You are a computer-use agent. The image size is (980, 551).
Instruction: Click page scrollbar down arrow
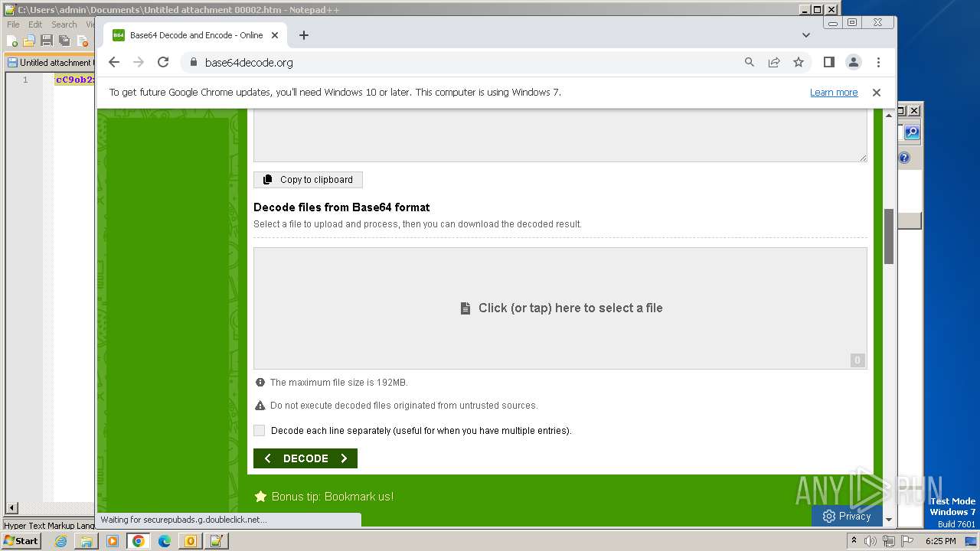point(889,520)
